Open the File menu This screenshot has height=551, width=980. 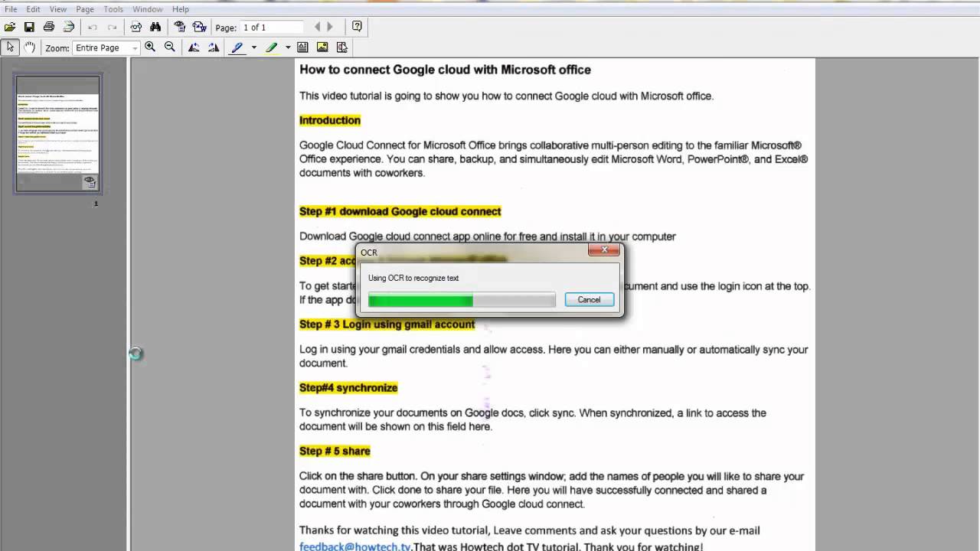click(x=11, y=9)
